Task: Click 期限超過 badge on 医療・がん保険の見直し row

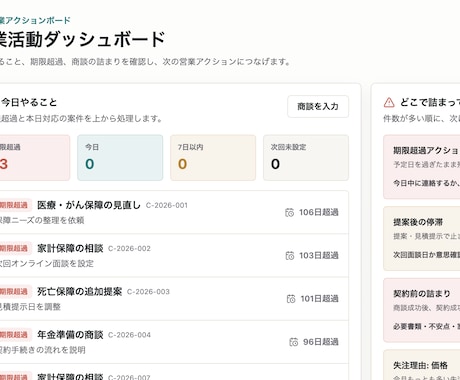Action: pyautogui.click(x=15, y=205)
